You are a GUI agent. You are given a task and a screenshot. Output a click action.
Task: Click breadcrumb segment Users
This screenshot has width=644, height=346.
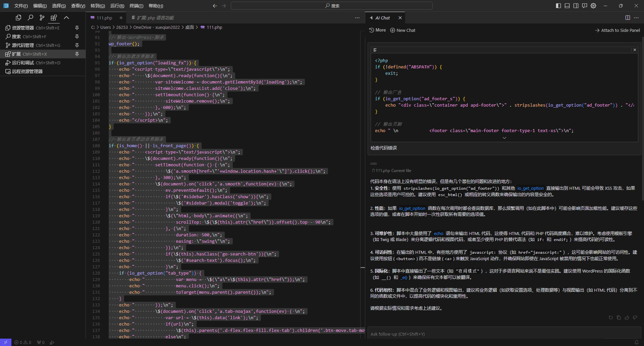pyautogui.click(x=105, y=27)
